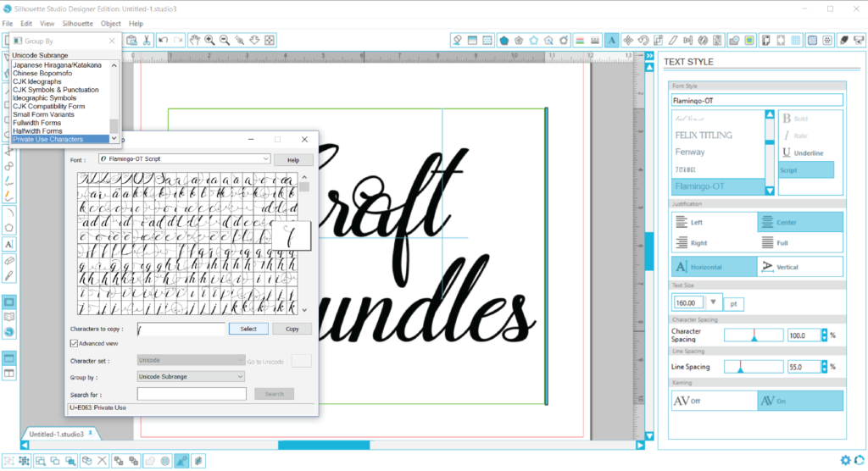Adjust the Line Spacing slider
The width and height of the screenshot is (868, 471).
(x=754, y=367)
